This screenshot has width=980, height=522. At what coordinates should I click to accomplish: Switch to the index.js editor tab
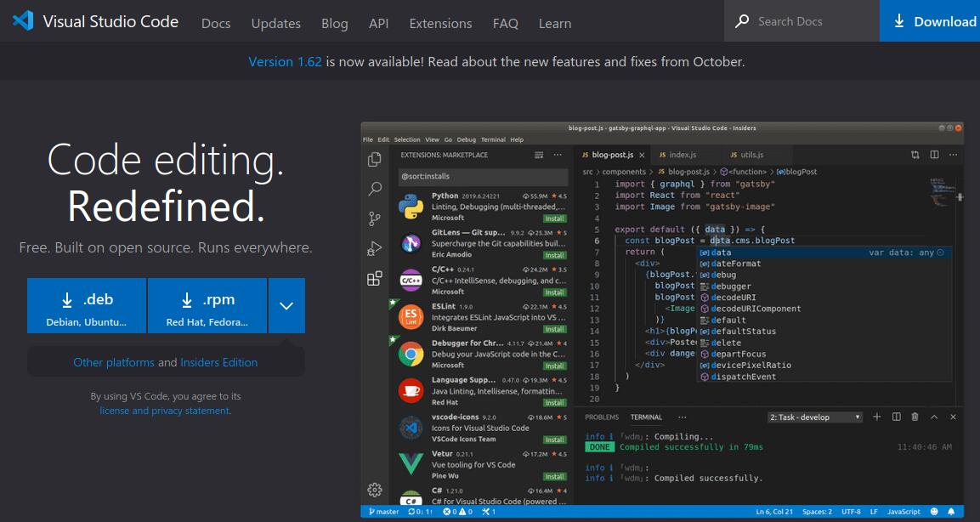(x=682, y=155)
